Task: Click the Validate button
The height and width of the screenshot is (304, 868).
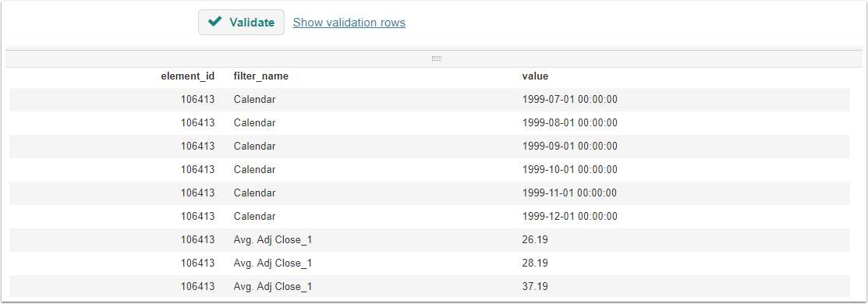Action: (241, 22)
